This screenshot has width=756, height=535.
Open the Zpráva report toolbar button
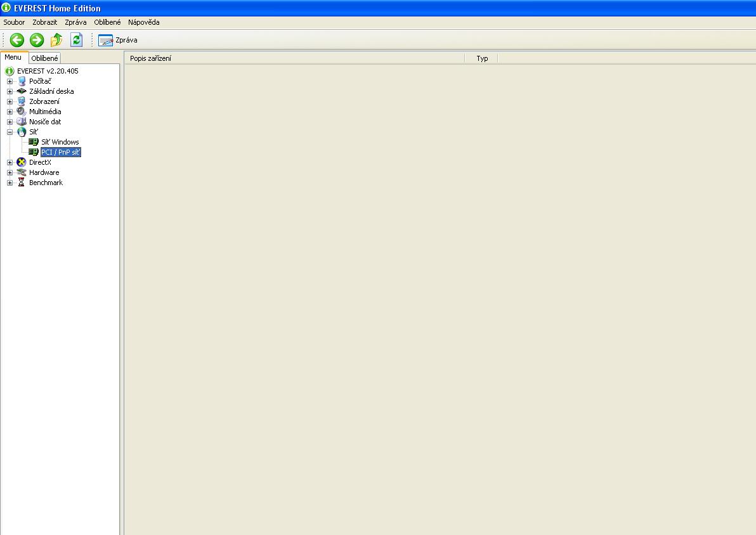117,40
